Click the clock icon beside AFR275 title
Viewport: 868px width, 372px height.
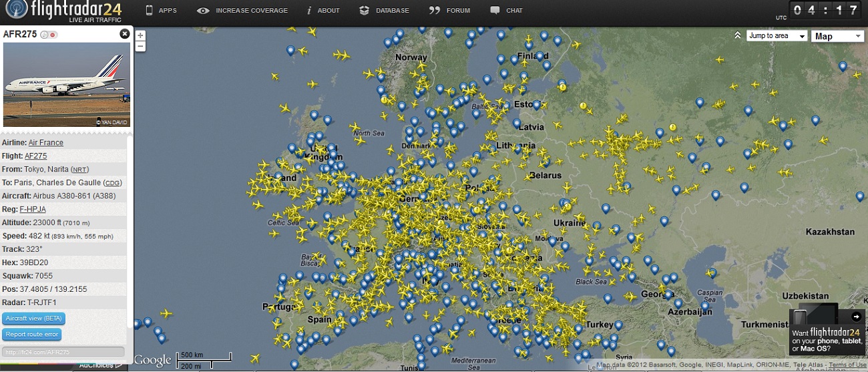[45, 35]
